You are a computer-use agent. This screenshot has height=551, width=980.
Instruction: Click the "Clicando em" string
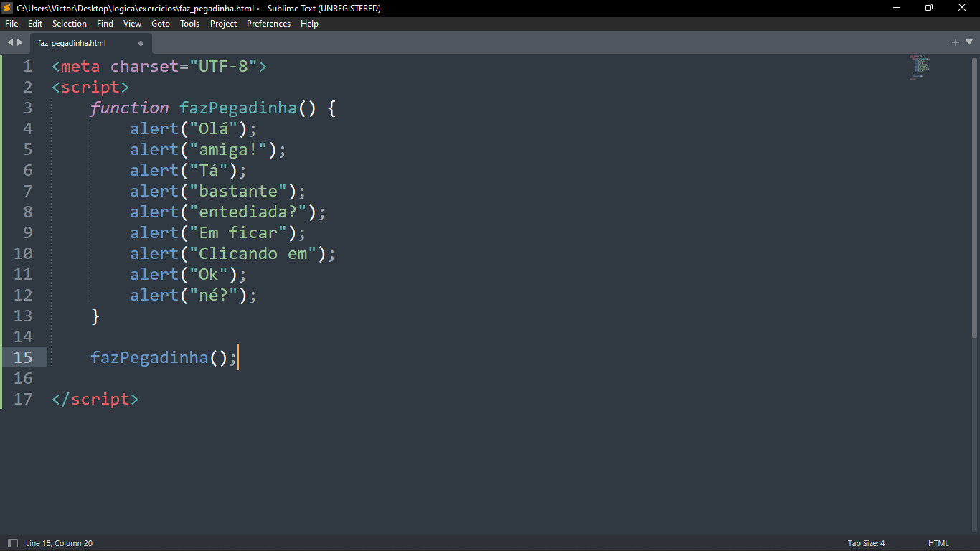253,254
